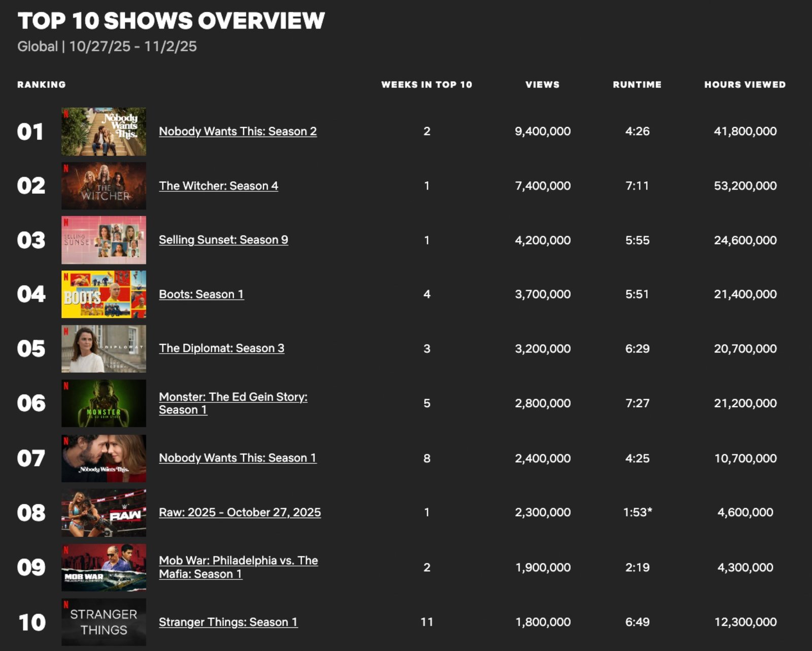Open the Boots show thumbnail
The height and width of the screenshot is (651, 812).
click(x=104, y=295)
